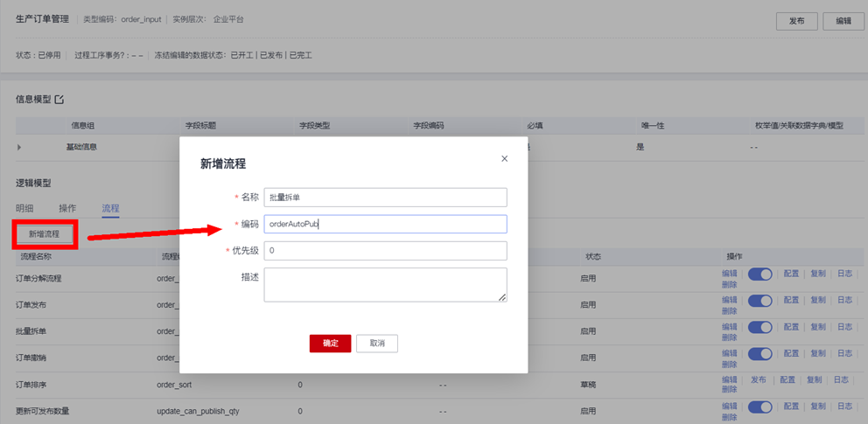The width and height of the screenshot is (868, 424).
Task: Click 编辑 link for 订单分解流程
Action: [x=730, y=273]
